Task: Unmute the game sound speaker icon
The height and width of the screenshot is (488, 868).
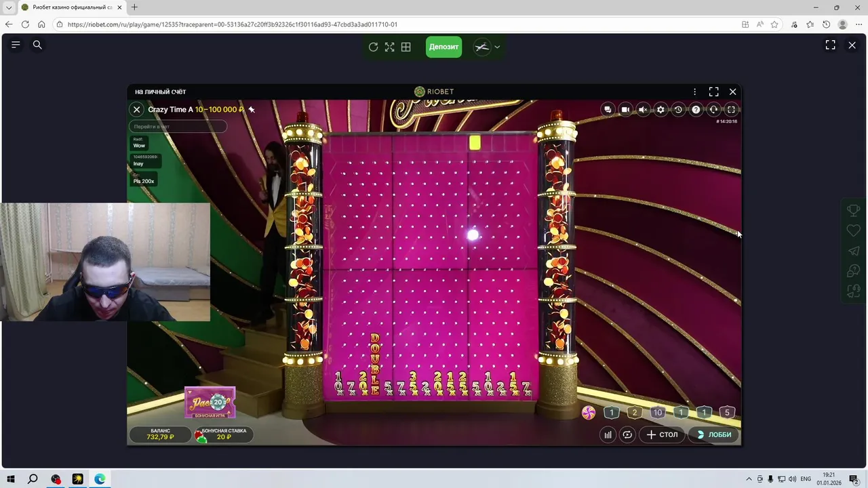Action: pos(643,110)
